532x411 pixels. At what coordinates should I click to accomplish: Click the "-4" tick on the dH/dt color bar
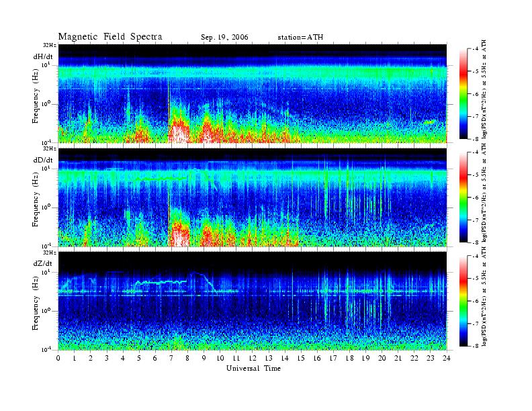(x=476, y=49)
